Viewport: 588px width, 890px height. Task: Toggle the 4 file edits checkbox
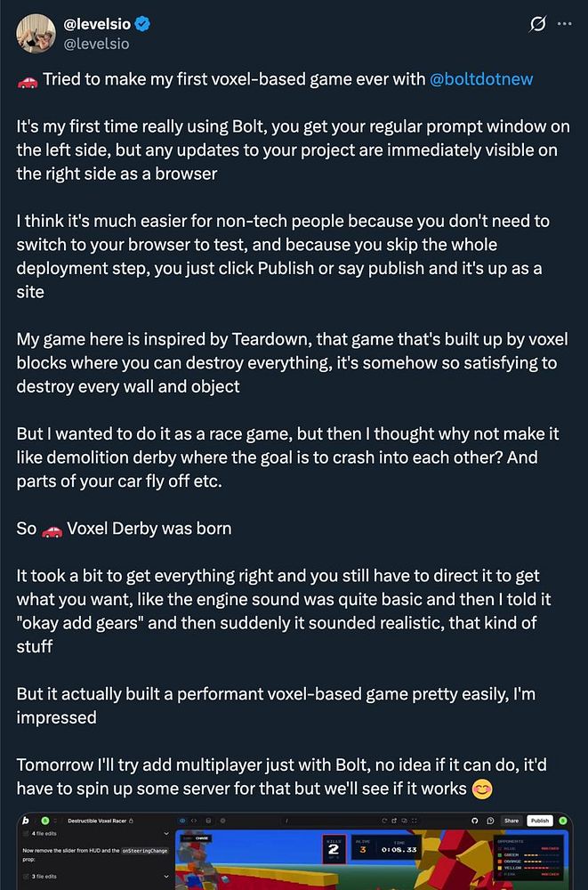point(26,834)
